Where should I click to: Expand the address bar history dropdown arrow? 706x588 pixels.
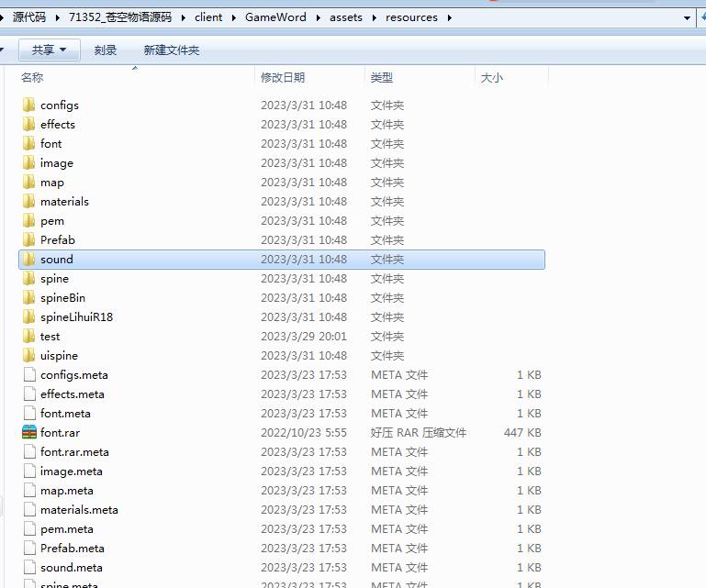[x=687, y=17]
